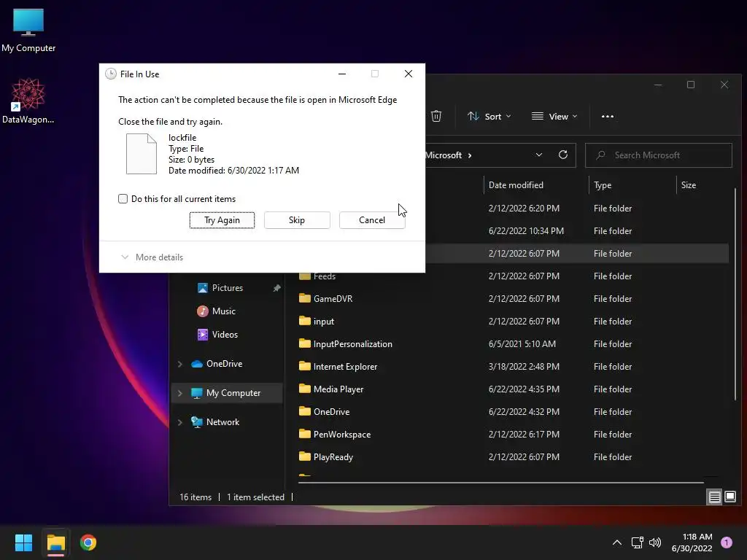Click the Media Player folder icon
The image size is (747, 560).
coord(305,389)
